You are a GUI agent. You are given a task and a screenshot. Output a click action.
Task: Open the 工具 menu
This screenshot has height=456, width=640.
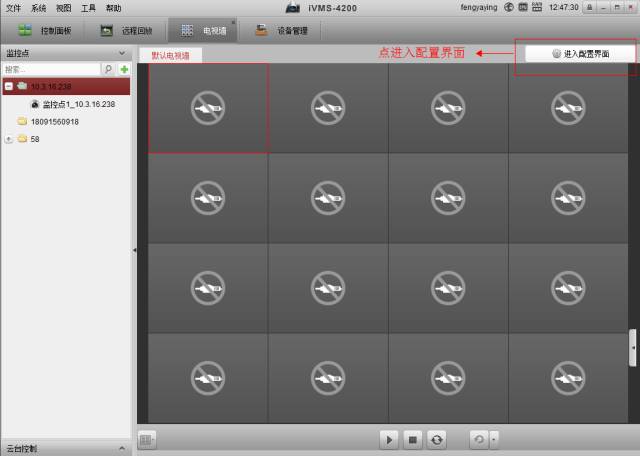pos(88,8)
